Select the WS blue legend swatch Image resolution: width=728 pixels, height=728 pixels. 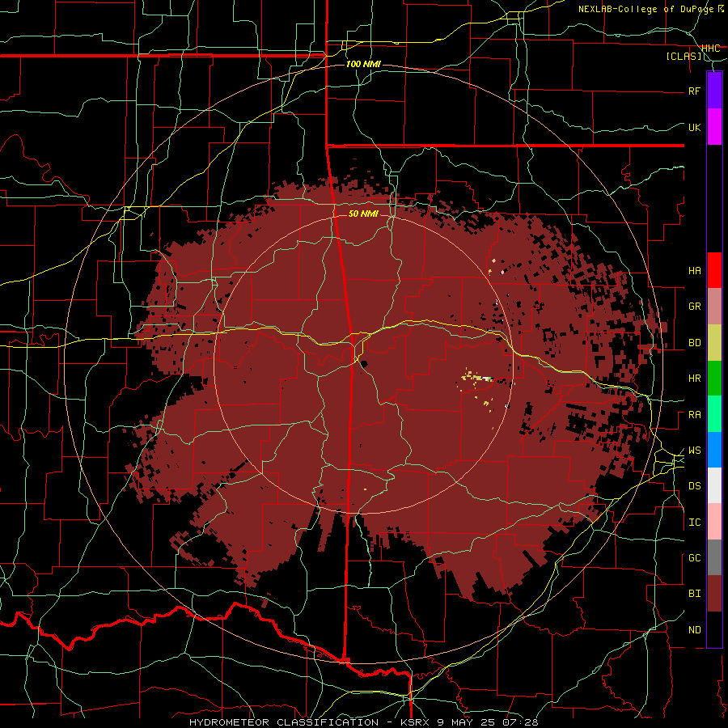click(714, 450)
